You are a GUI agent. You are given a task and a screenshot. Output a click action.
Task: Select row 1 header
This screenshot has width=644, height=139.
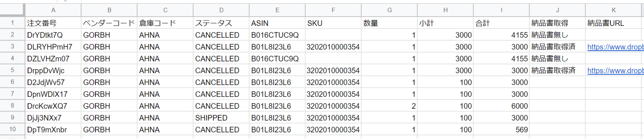point(12,23)
